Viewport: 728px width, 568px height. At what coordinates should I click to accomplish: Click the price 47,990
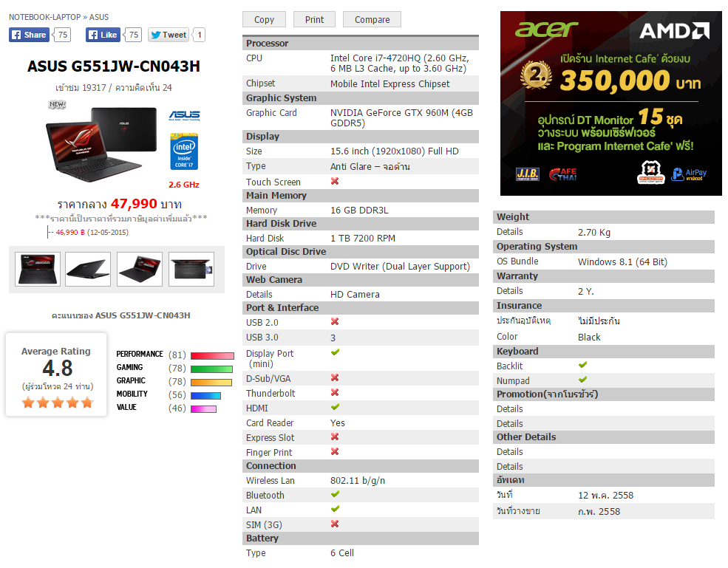click(x=134, y=204)
